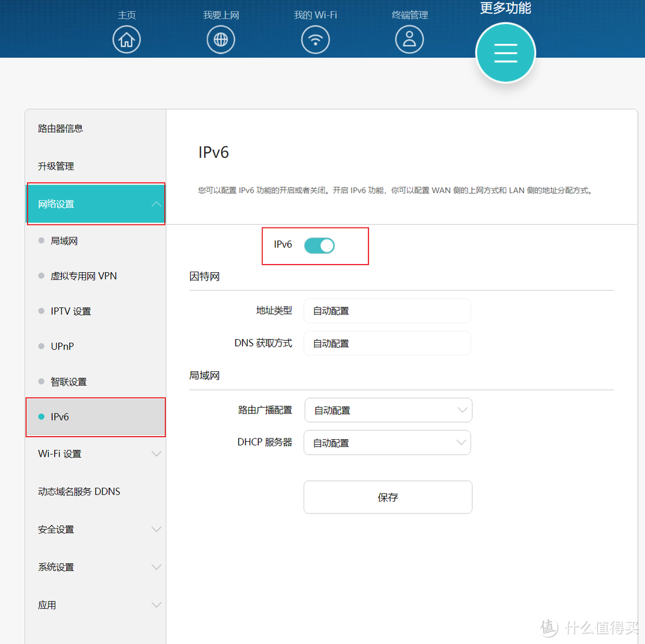645x644 pixels.
Task: Select the 我的 Wi-Fi icon
Action: (x=315, y=39)
